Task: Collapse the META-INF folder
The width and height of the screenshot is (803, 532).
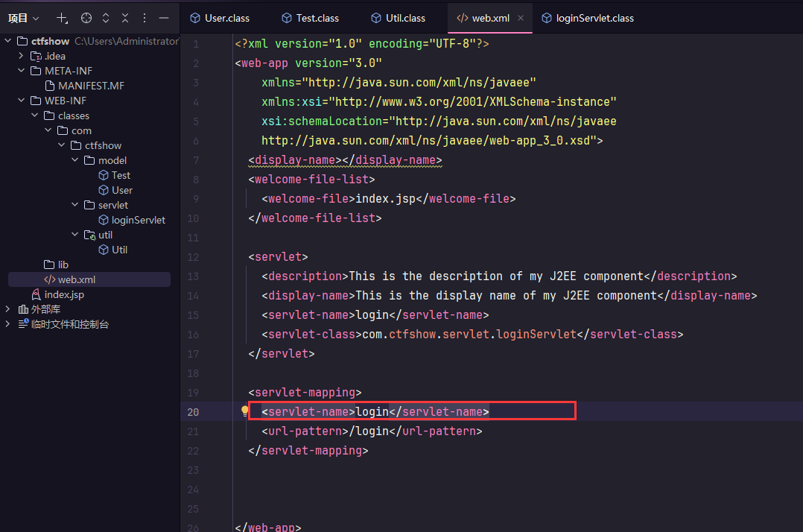Action: point(21,71)
